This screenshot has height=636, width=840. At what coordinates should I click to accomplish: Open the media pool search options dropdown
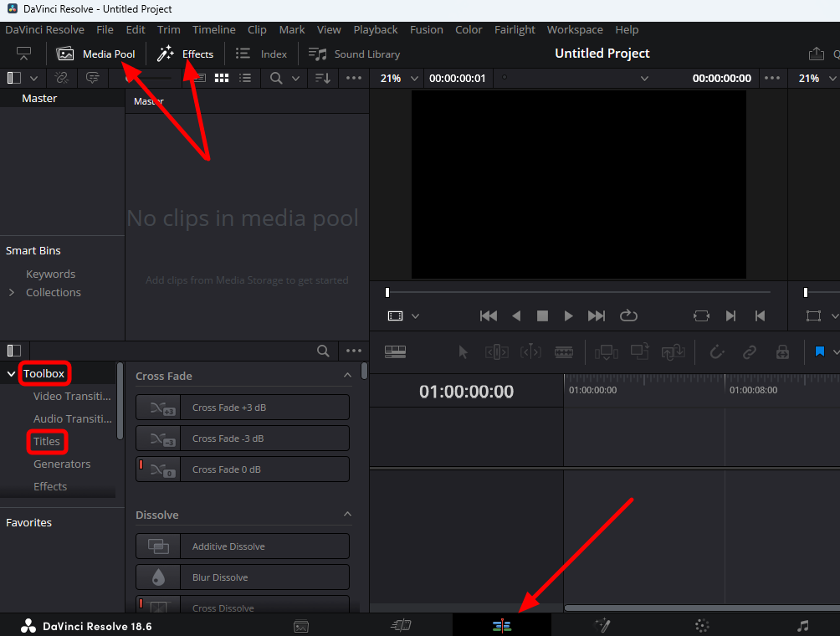pyautogui.click(x=295, y=78)
